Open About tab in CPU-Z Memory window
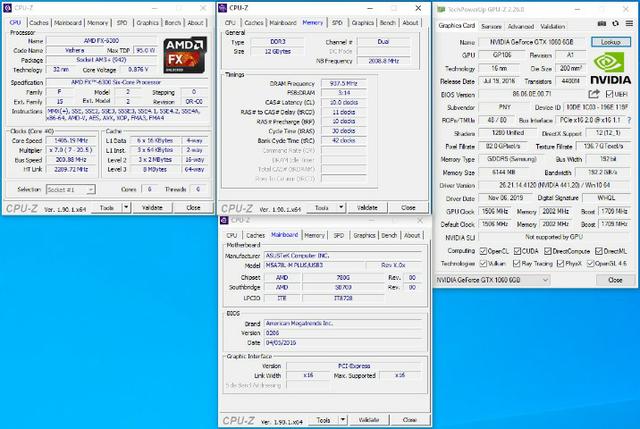Image resolution: width=640 pixels, height=429 pixels. pyautogui.click(x=410, y=23)
